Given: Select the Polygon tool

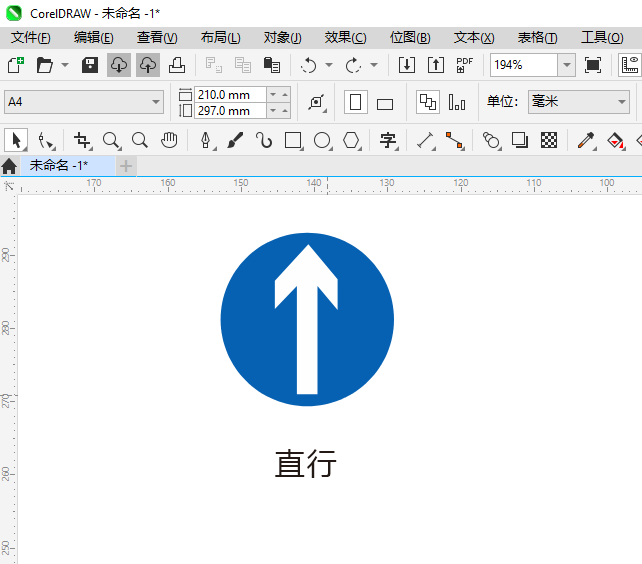Looking at the screenshot, I should pyautogui.click(x=351, y=140).
